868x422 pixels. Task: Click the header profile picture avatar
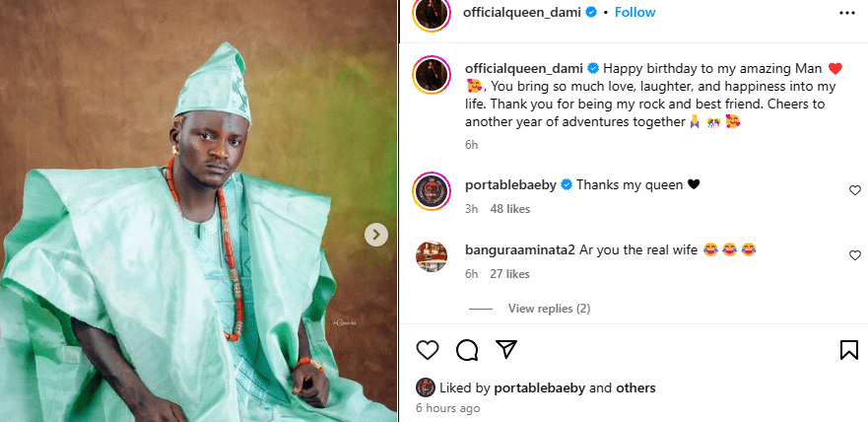tap(432, 13)
